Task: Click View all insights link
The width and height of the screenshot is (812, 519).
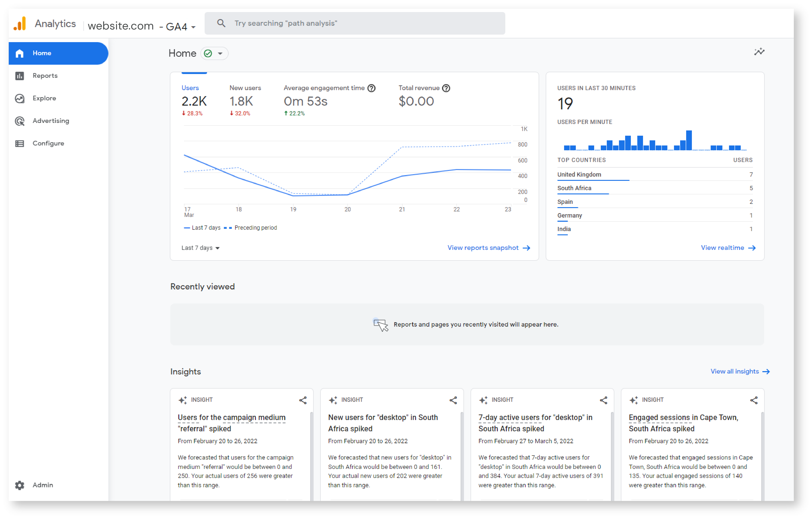Action: pos(740,372)
